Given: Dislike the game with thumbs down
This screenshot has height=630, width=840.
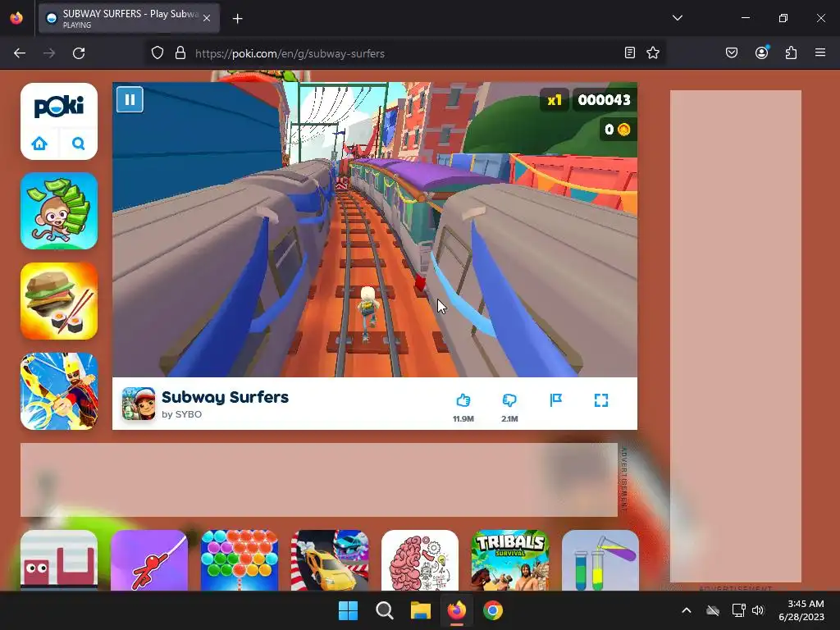Looking at the screenshot, I should tap(509, 400).
